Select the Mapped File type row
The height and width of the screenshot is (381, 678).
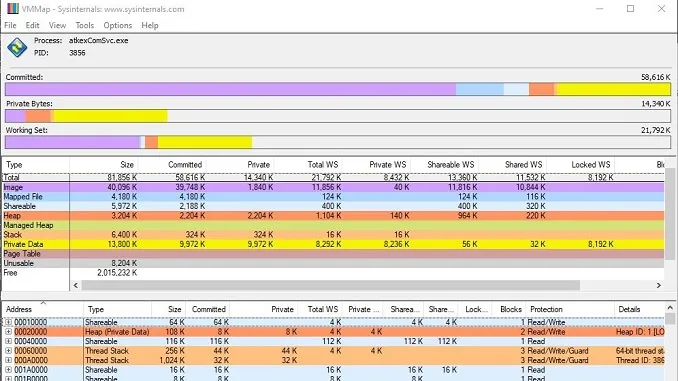point(333,197)
